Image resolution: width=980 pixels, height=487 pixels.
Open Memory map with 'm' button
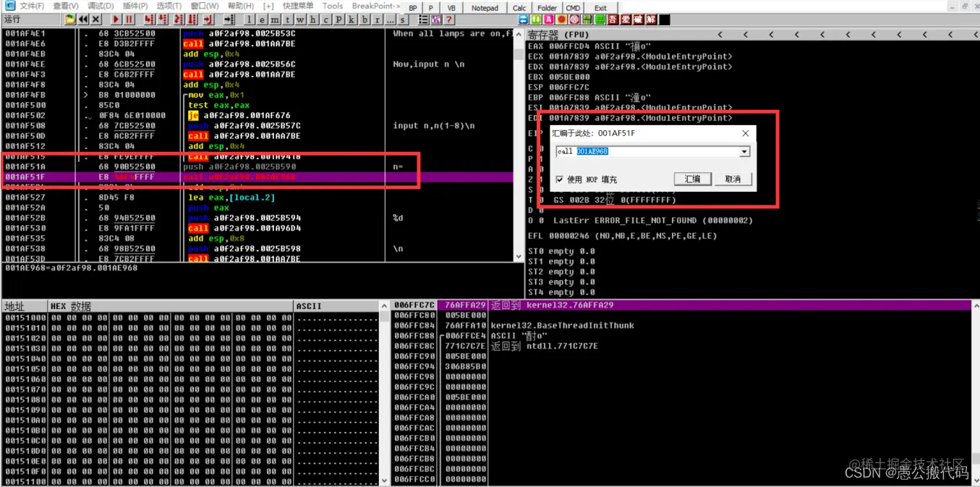tap(275, 19)
